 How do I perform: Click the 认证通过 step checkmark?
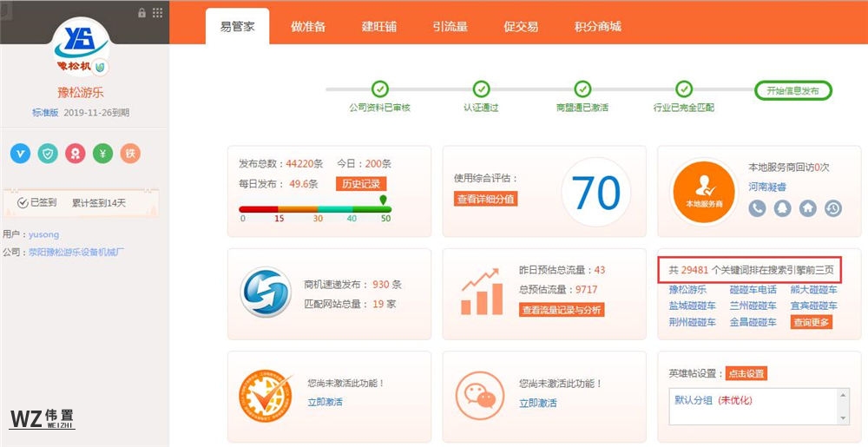[481, 89]
